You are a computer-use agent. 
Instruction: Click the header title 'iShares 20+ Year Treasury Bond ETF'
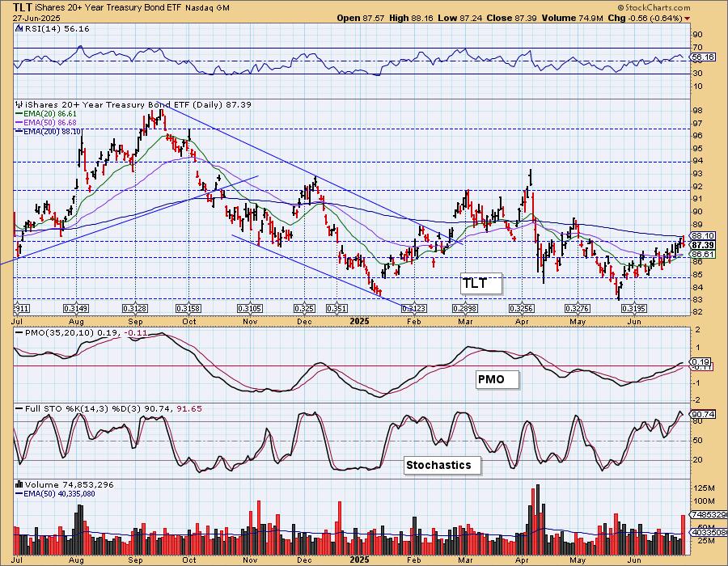[108, 8]
